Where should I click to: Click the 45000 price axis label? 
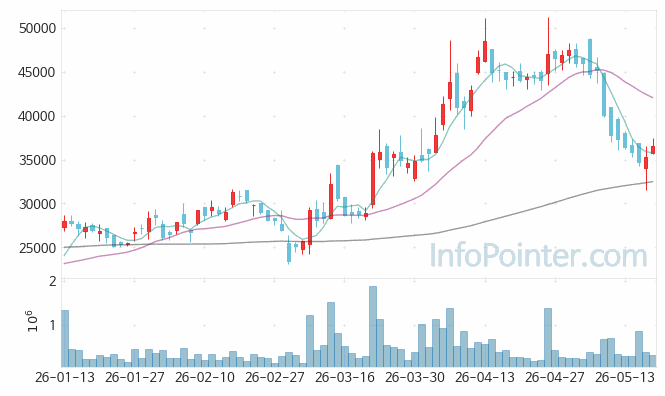pos(37,73)
